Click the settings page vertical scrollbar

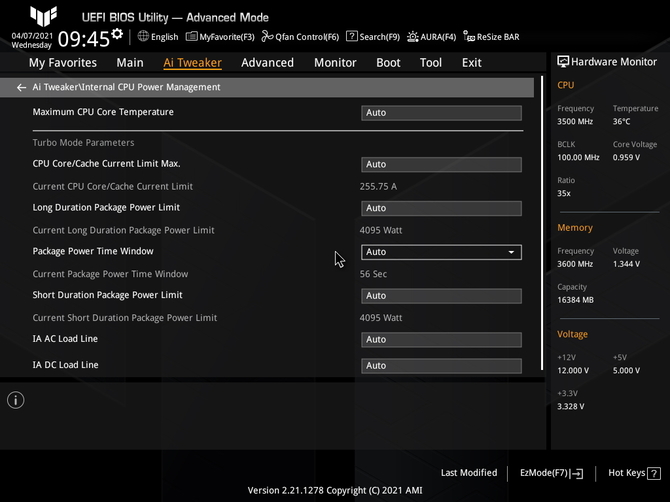pyautogui.click(x=542, y=223)
